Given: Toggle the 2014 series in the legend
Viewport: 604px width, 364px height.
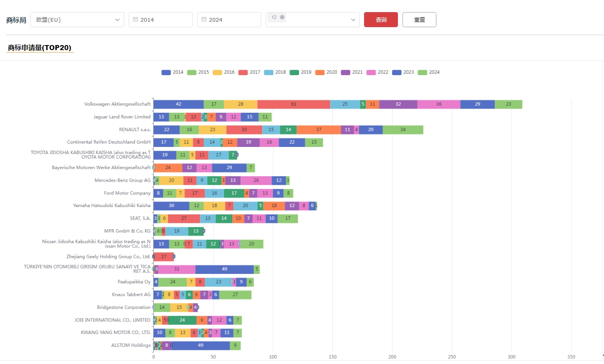Looking at the screenshot, I should tap(172, 72).
